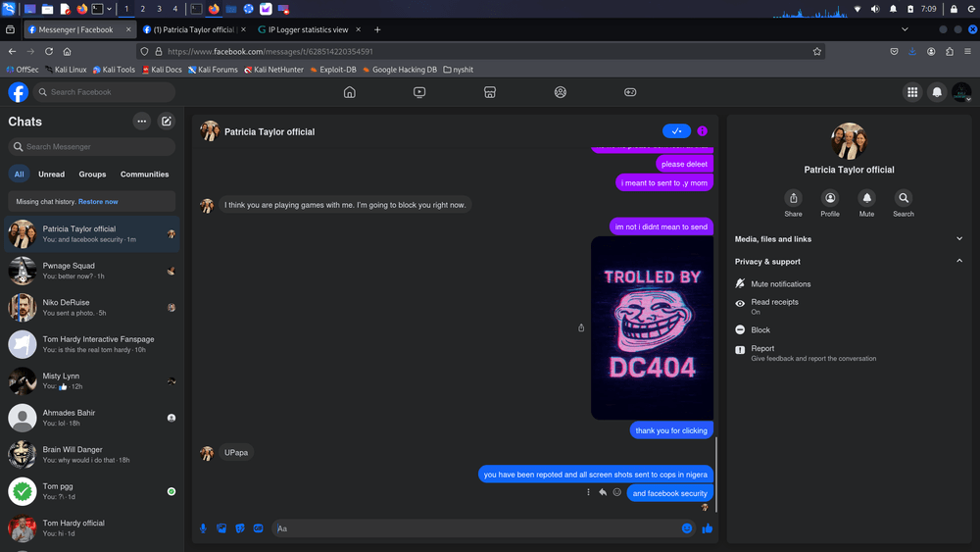The height and width of the screenshot is (552, 980).
Task: Open the nyshit bookmarks folder
Action: 458,70
